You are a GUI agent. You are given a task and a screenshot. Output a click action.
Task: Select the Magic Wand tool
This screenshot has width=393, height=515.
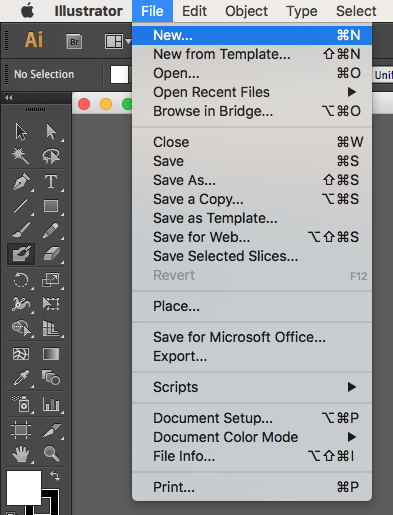pos(21,156)
